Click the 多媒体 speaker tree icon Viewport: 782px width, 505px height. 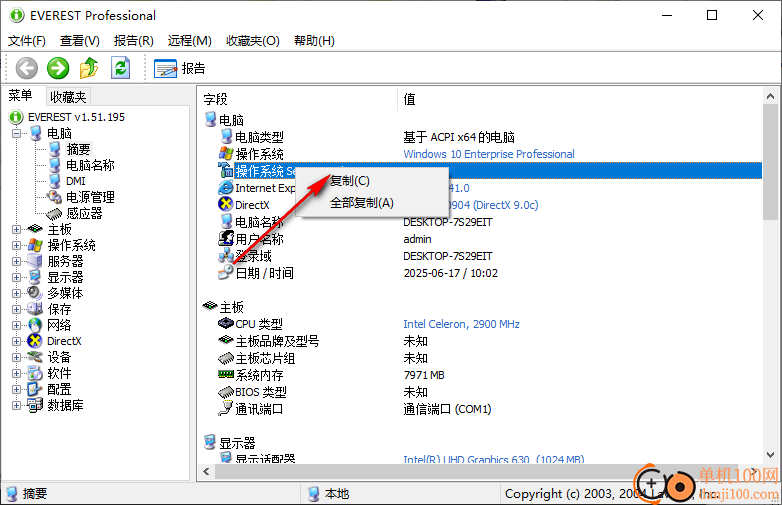click(35, 293)
